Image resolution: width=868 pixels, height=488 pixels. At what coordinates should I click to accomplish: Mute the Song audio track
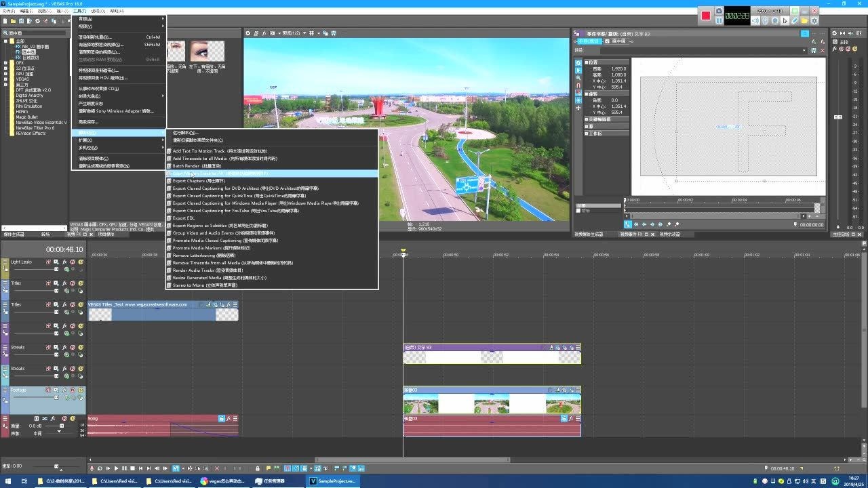click(64, 418)
